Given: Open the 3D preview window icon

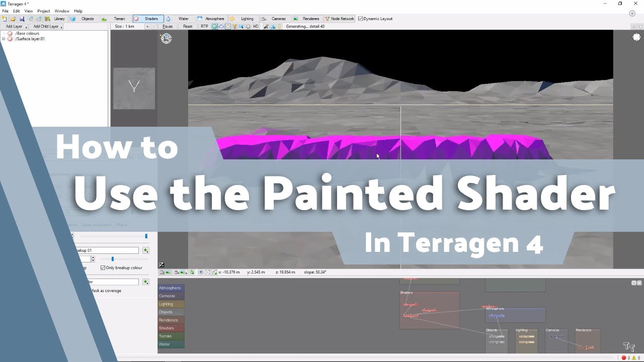Looking at the screenshot, I should [39, 19].
